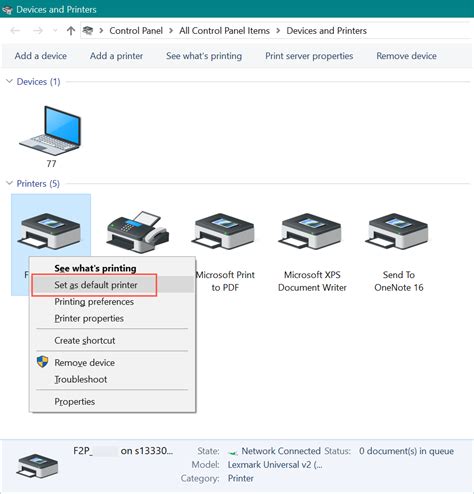Image resolution: width=474 pixels, height=494 pixels.
Task: Click the device label 77
Action: pos(51,164)
